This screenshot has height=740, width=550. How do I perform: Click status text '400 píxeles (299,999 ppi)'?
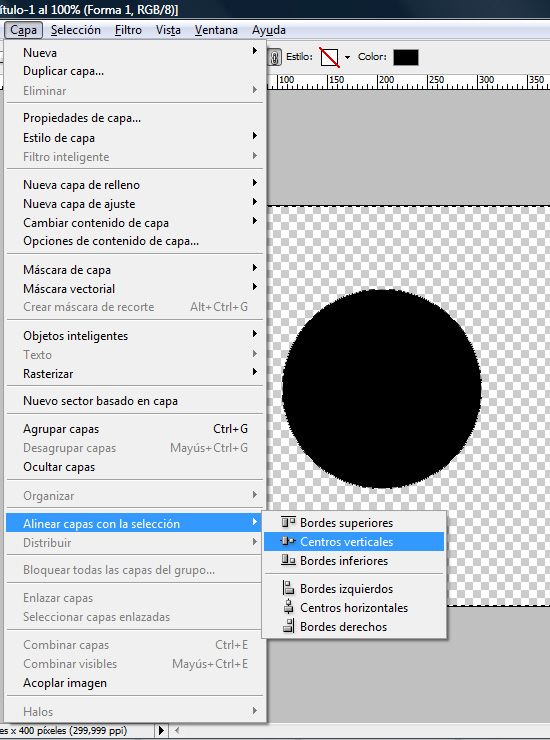73,731
